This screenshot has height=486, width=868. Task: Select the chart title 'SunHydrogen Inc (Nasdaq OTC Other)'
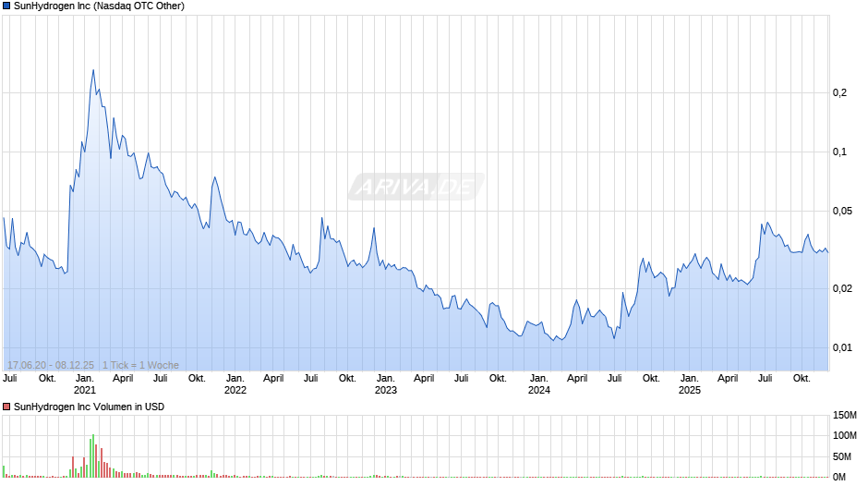pyautogui.click(x=99, y=6)
